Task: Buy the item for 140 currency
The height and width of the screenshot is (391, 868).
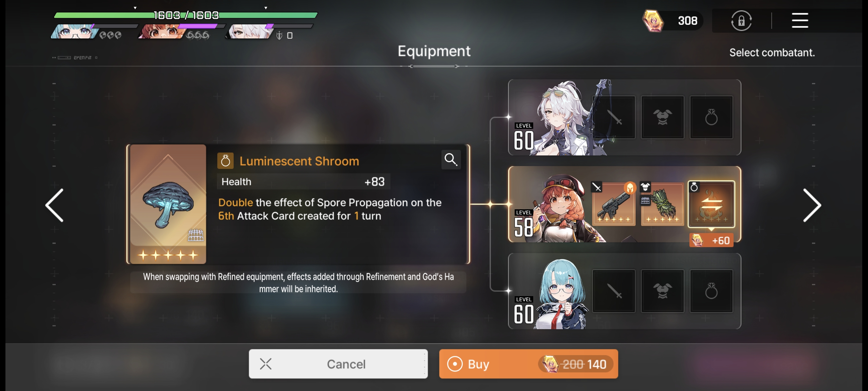Action: (x=528, y=364)
